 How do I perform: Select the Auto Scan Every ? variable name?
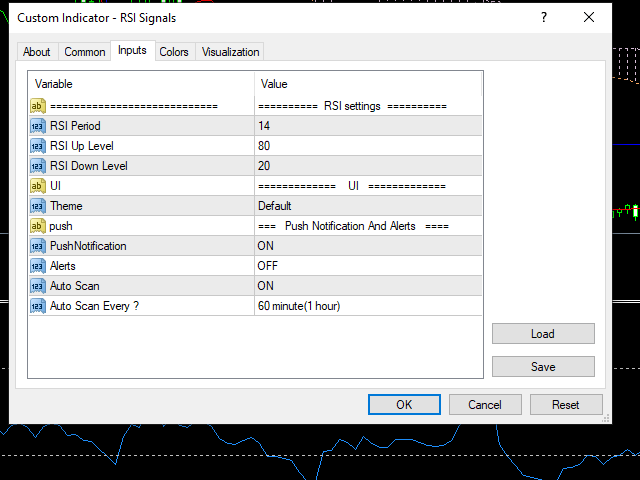[x=94, y=306]
